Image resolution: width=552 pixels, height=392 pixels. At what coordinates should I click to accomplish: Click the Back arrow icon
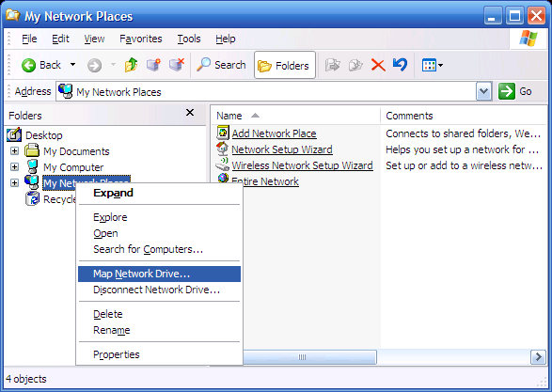(x=28, y=66)
